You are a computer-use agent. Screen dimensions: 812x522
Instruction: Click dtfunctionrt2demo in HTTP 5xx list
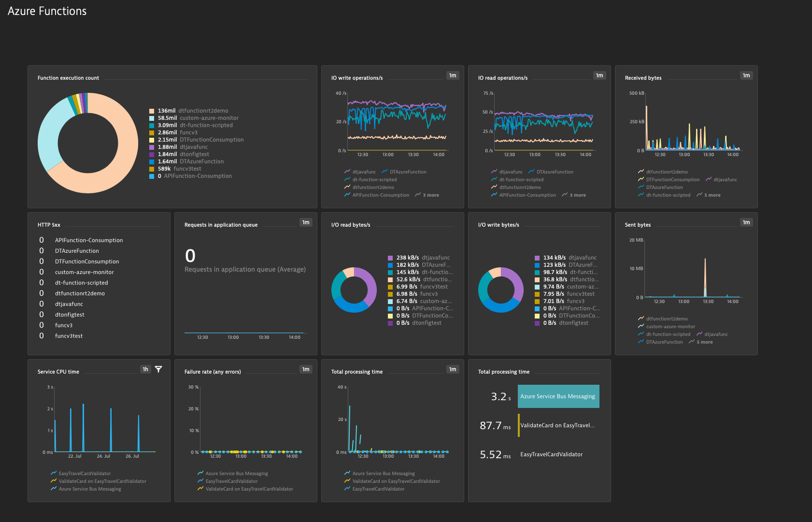click(80, 293)
